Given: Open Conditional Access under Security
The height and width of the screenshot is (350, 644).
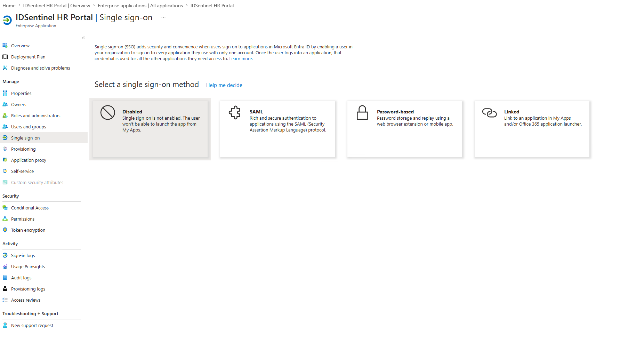Looking at the screenshot, I should coord(30,208).
